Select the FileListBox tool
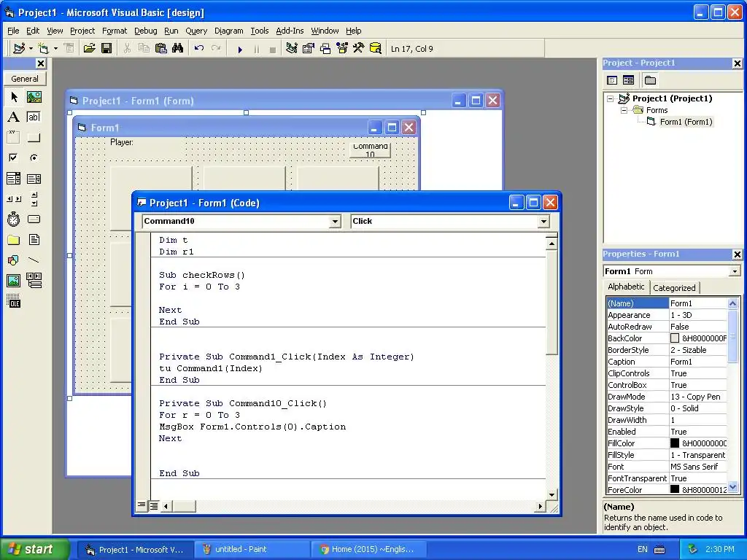Screen dimensions: 747x560 click(x=34, y=239)
